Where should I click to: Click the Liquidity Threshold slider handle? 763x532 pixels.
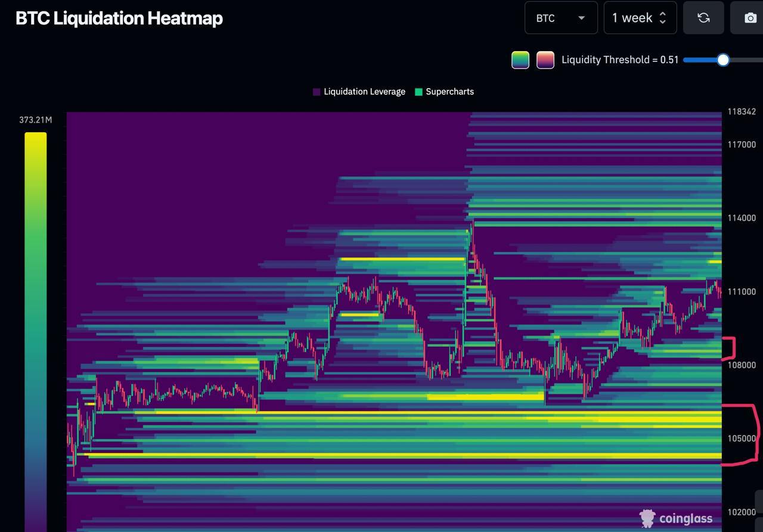(x=723, y=60)
